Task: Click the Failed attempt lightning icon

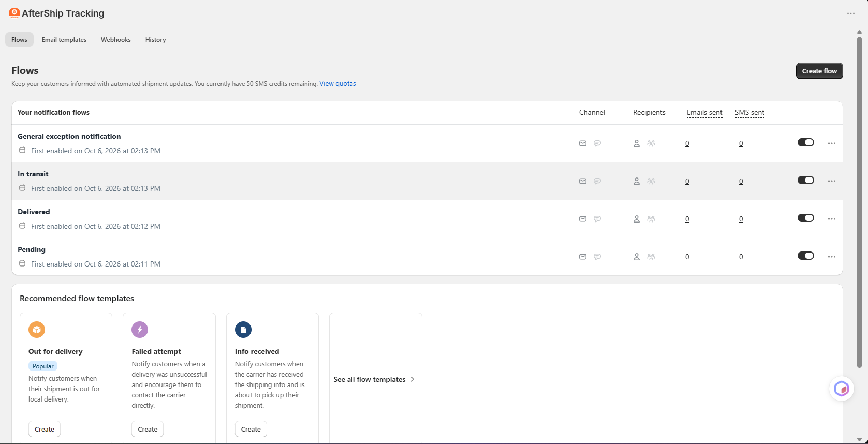Action: pyautogui.click(x=140, y=330)
